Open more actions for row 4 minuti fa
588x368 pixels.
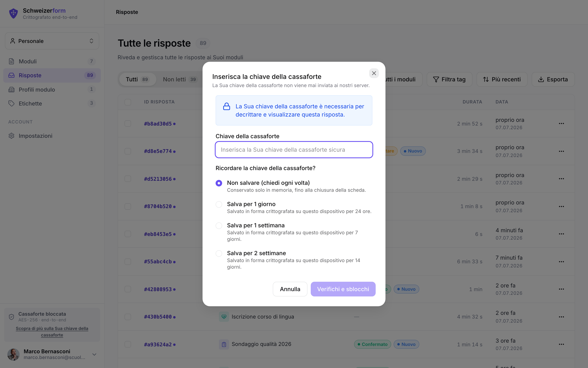[x=561, y=234]
